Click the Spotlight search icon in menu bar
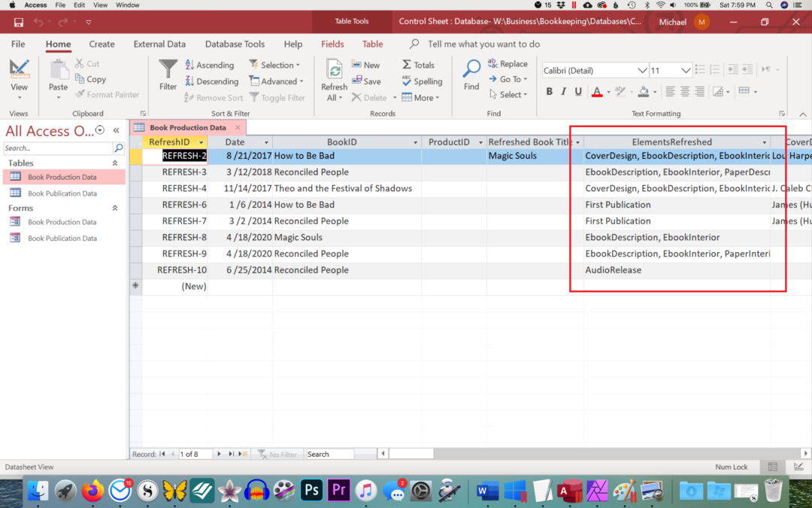812x508 pixels. [x=770, y=5]
